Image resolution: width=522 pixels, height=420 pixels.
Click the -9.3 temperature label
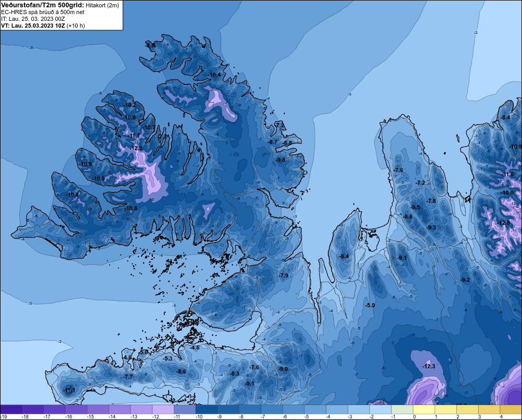coord(431,227)
